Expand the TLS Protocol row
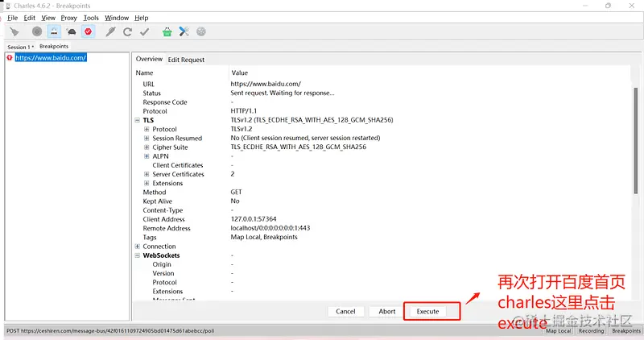 147,129
